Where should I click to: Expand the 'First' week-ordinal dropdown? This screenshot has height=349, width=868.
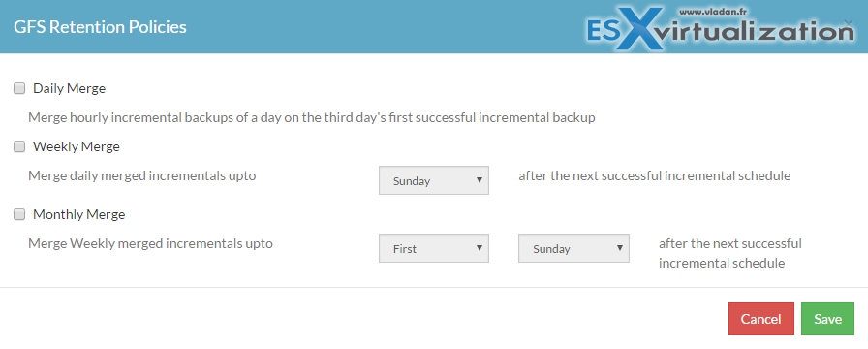433,249
